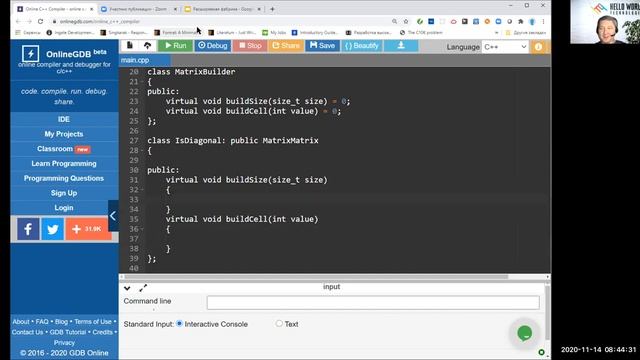Open the Classroom sidebar item
This screenshot has height=360, width=640.
(x=64, y=149)
